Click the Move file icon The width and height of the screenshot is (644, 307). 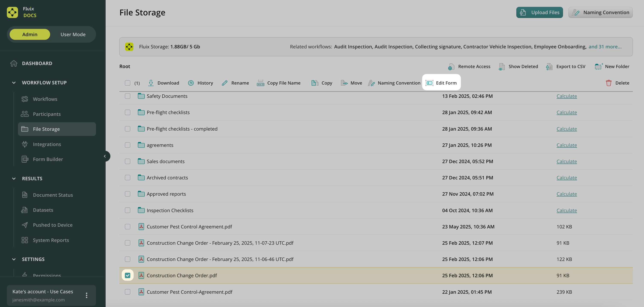point(344,83)
